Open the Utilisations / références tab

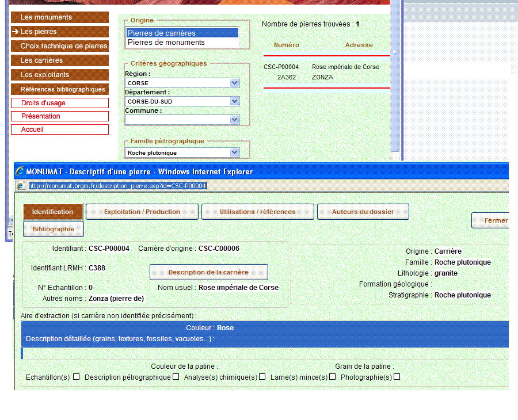pyautogui.click(x=257, y=212)
